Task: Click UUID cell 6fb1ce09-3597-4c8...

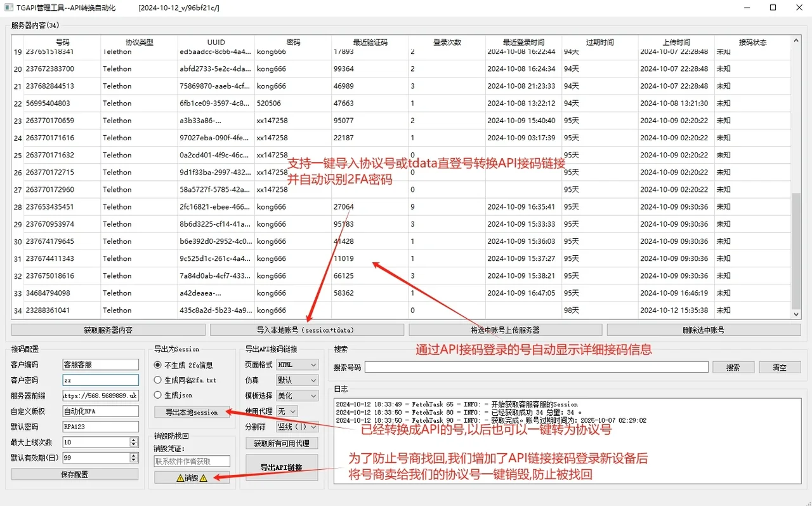Action: click(216, 103)
